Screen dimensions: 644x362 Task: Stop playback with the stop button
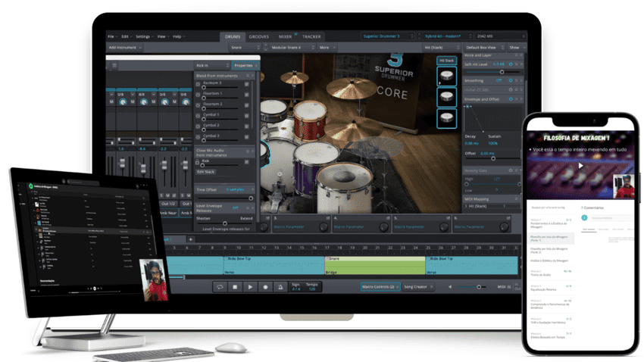point(235,287)
